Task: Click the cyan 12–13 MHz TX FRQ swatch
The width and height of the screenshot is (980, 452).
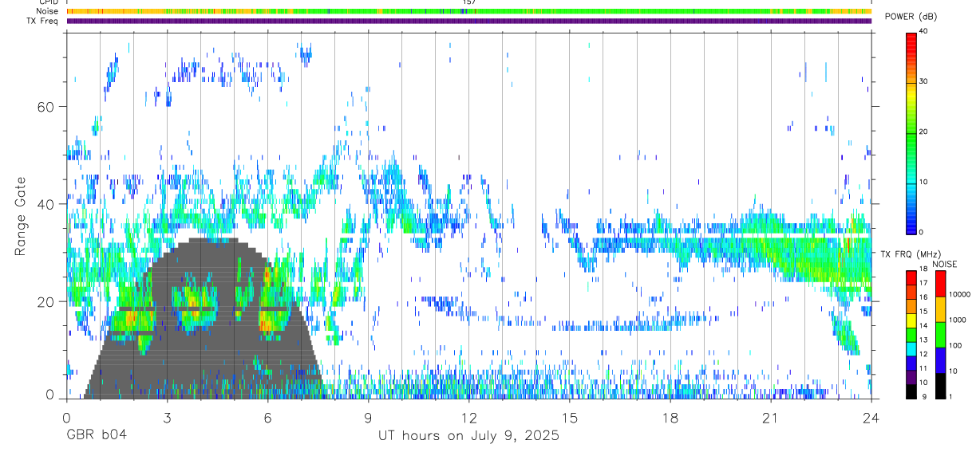Action: coord(911,348)
